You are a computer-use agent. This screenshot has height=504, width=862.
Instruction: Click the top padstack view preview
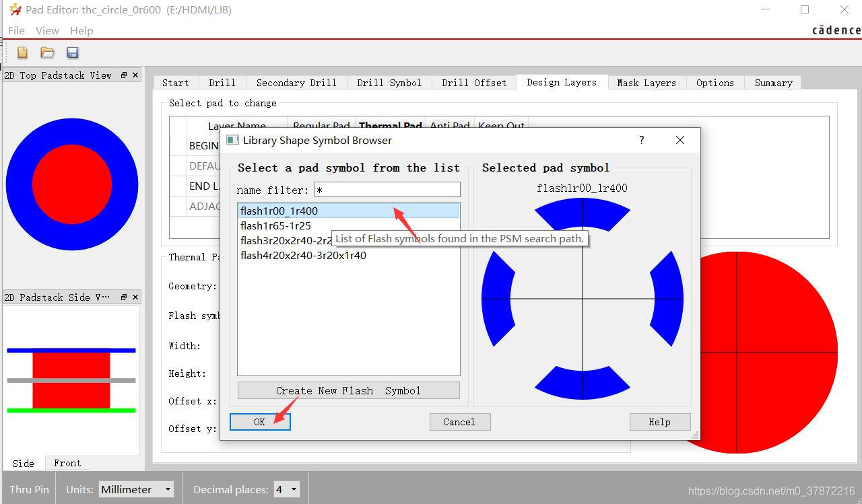(72, 184)
